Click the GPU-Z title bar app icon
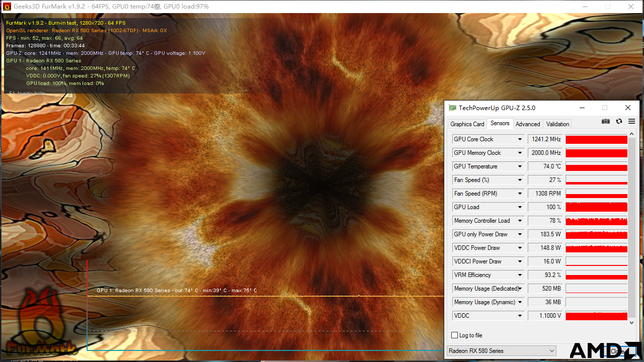Screen dimensions: 644x362 452,108
